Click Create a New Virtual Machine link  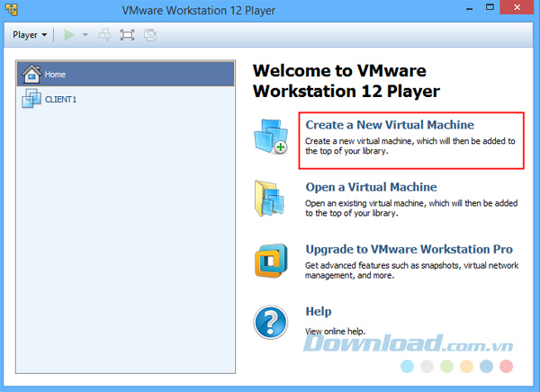pyautogui.click(x=390, y=125)
